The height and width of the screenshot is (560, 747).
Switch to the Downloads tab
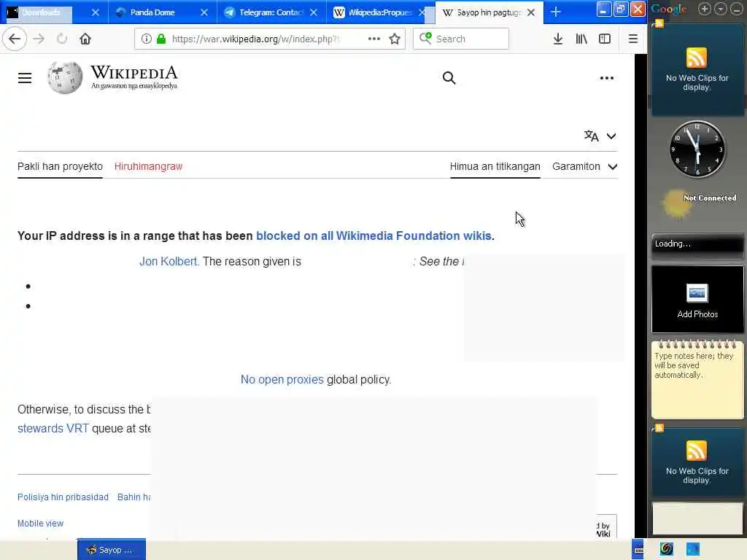tap(40, 12)
